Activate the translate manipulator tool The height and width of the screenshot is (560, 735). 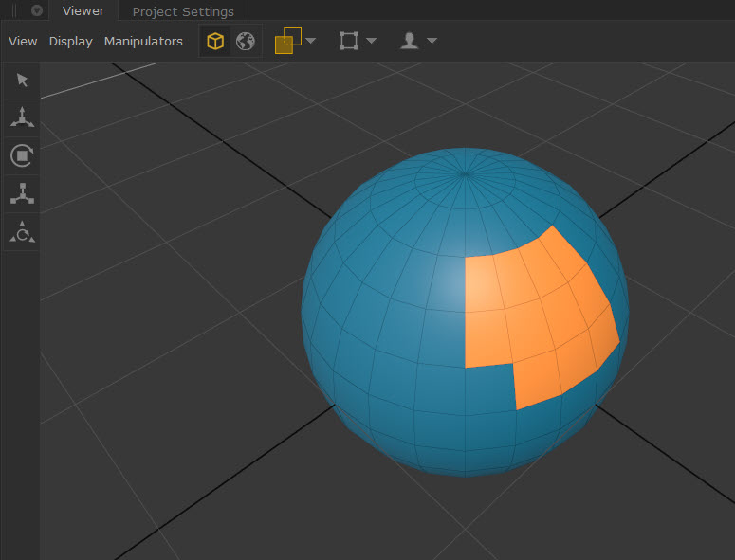coord(22,117)
